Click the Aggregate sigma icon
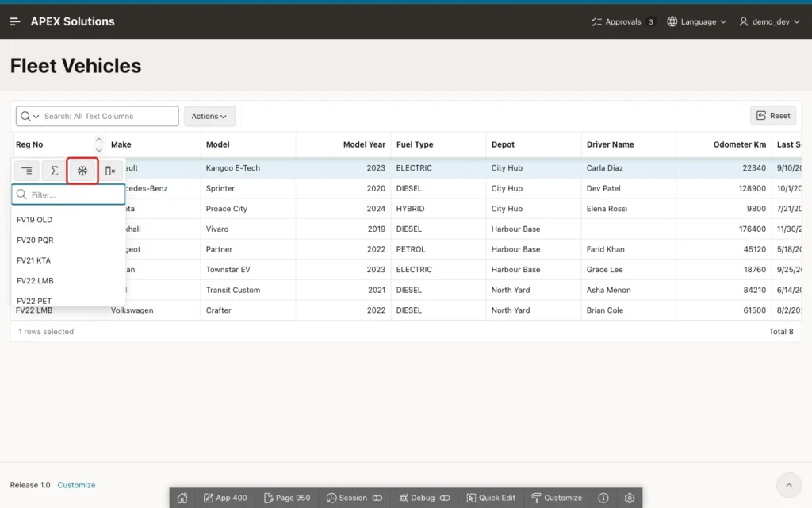 pyautogui.click(x=55, y=171)
